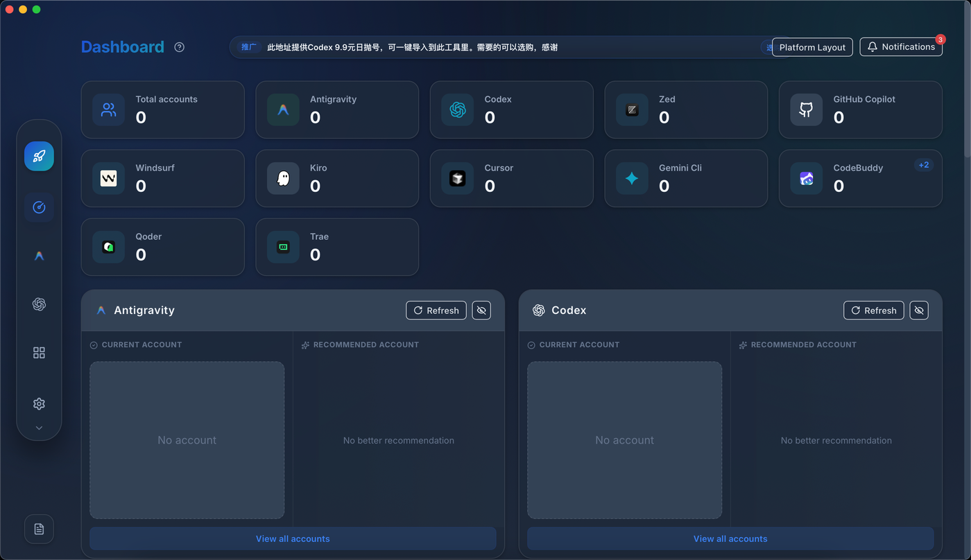Click the promotional announcement banner text
Viewport: 971px width, 560px height.
tap(412, 47)
